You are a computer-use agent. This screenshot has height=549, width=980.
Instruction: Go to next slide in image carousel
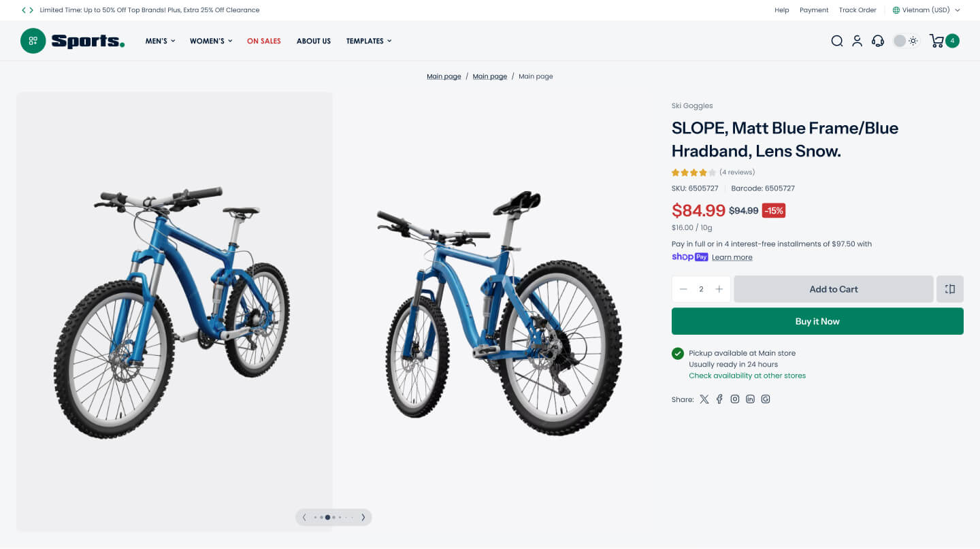coord(363,518)
